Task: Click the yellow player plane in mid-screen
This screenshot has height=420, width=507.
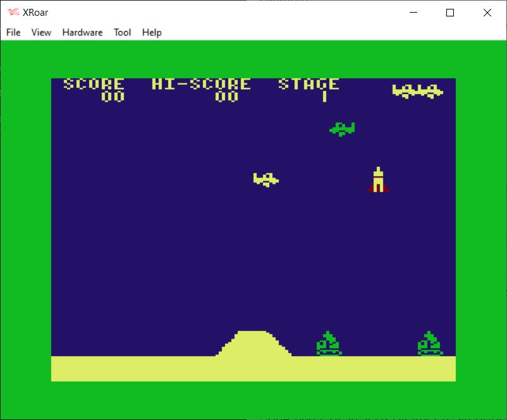Action: [266, 179]
